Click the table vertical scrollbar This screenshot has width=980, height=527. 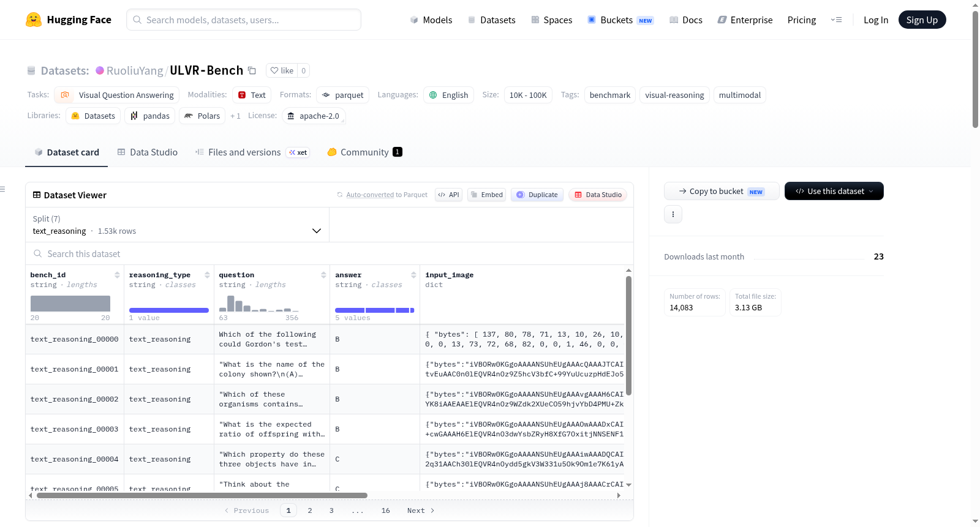click(x=628, y=335)
